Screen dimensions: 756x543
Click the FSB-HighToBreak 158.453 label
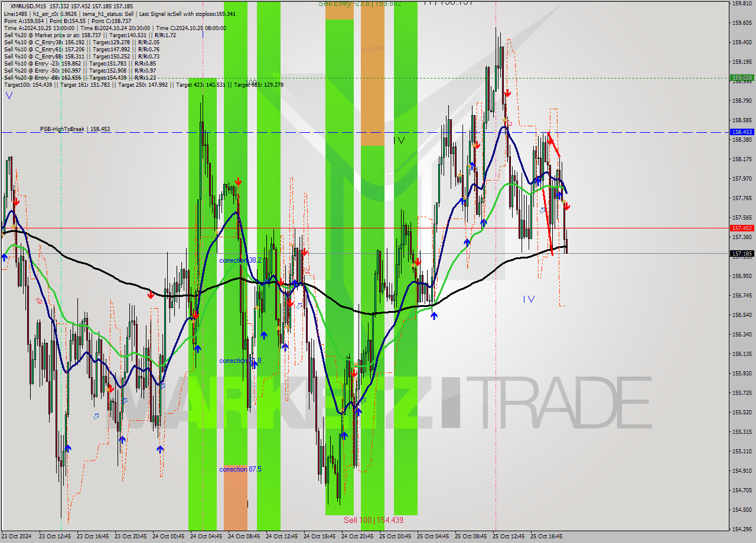pyautogui.click(x=75, y=129)
